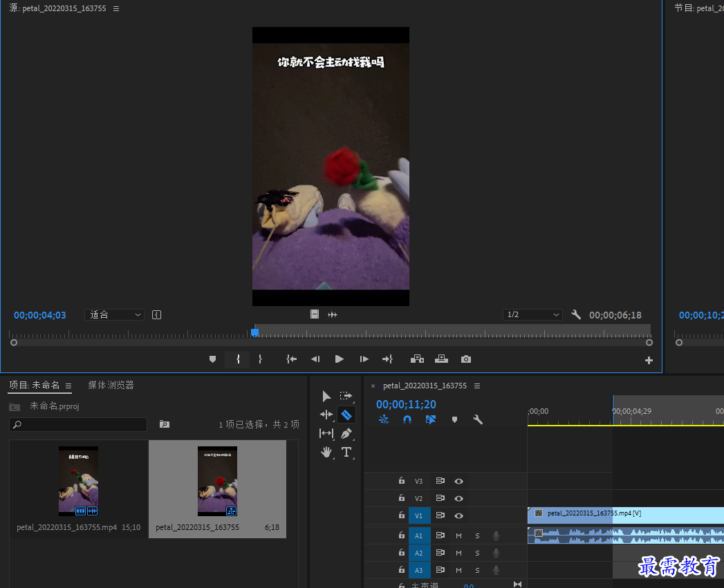Open the timeline sequence panel menu
The image size is (724, 588).
tap(477, 386)
